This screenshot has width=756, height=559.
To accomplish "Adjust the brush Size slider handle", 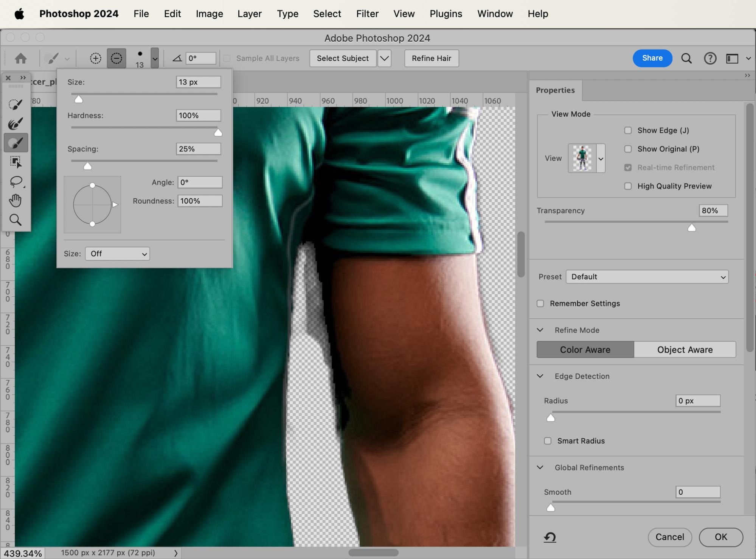I will tap(78, 99).
